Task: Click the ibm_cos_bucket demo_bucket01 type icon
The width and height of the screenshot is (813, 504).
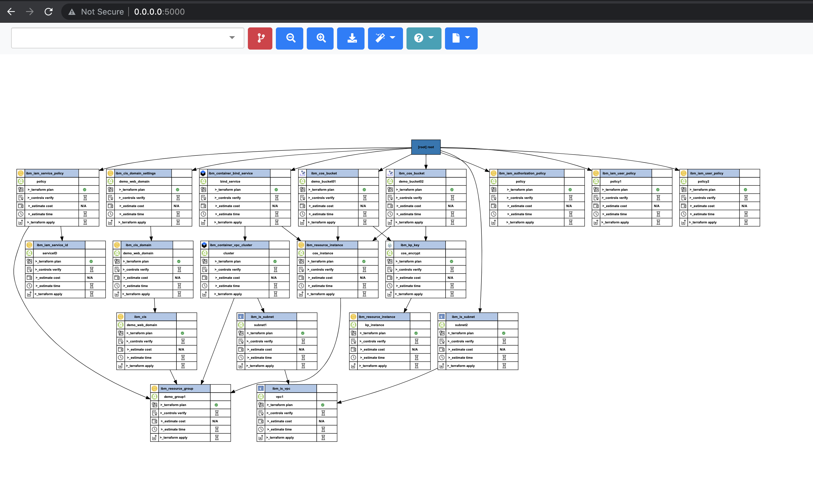Action: pyautogui.click(x=303, y=173)
